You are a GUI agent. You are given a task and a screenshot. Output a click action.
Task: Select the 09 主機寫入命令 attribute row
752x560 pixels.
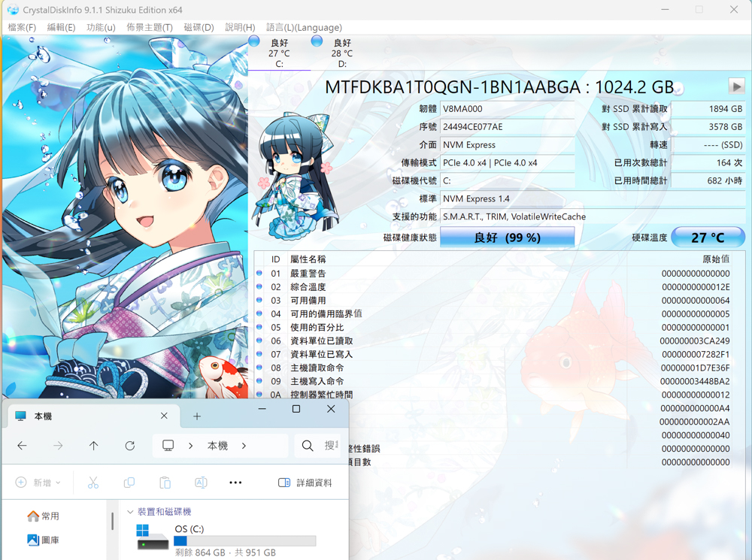[x=493, y=381]
